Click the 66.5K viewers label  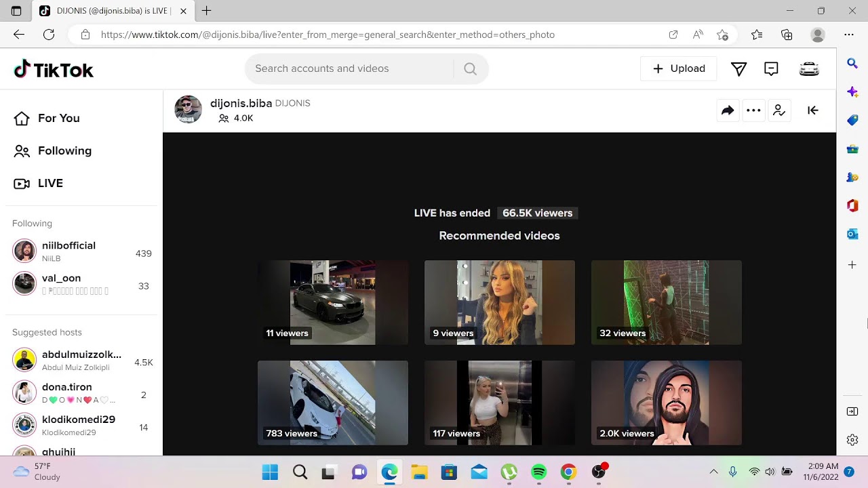click(x=538, y=213)
